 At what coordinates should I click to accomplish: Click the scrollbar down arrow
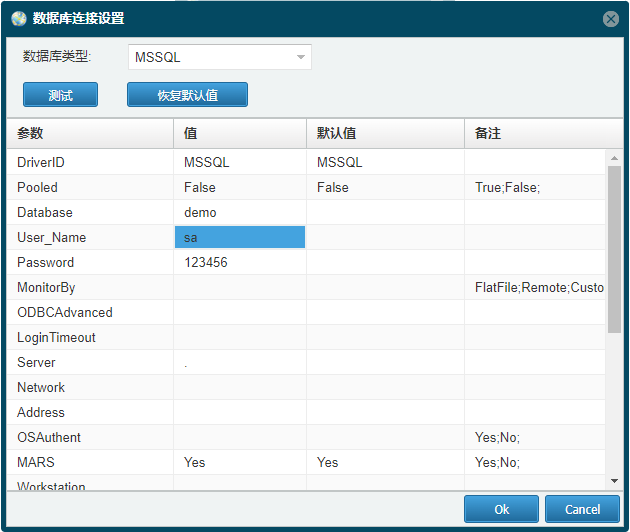(x=614, y=481)
